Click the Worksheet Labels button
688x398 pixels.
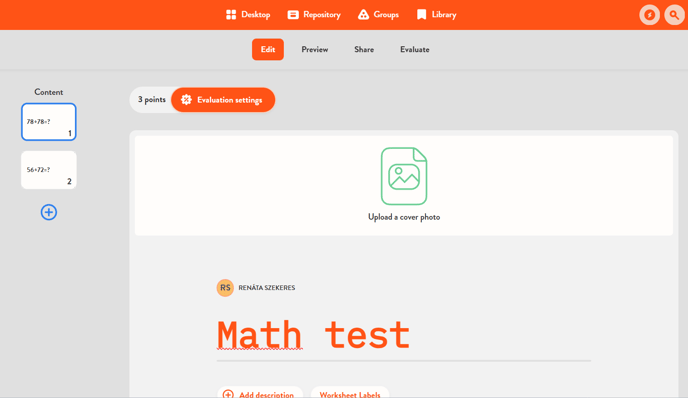350,394
